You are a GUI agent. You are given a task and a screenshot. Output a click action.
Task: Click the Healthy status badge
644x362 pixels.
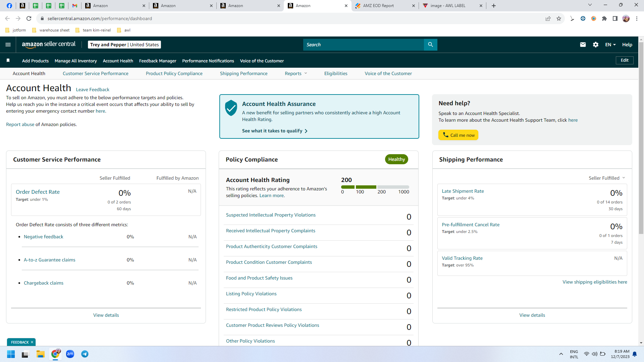coord(396,159)
